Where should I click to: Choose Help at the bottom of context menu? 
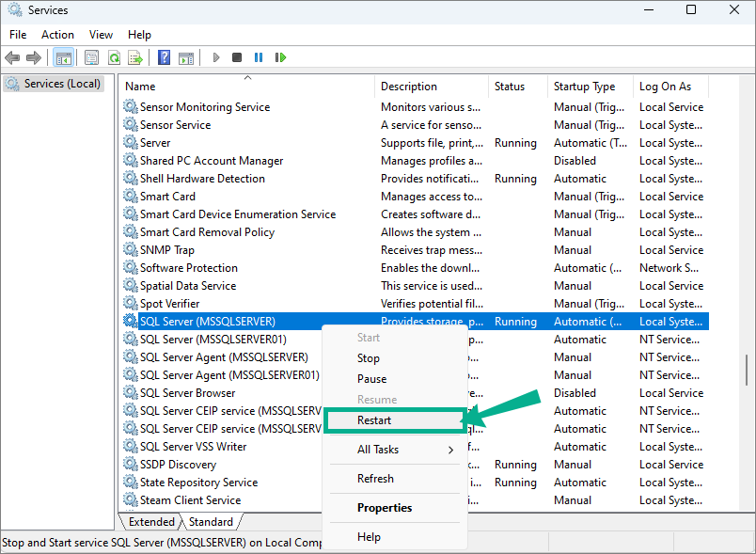click(x=394, y=537)
